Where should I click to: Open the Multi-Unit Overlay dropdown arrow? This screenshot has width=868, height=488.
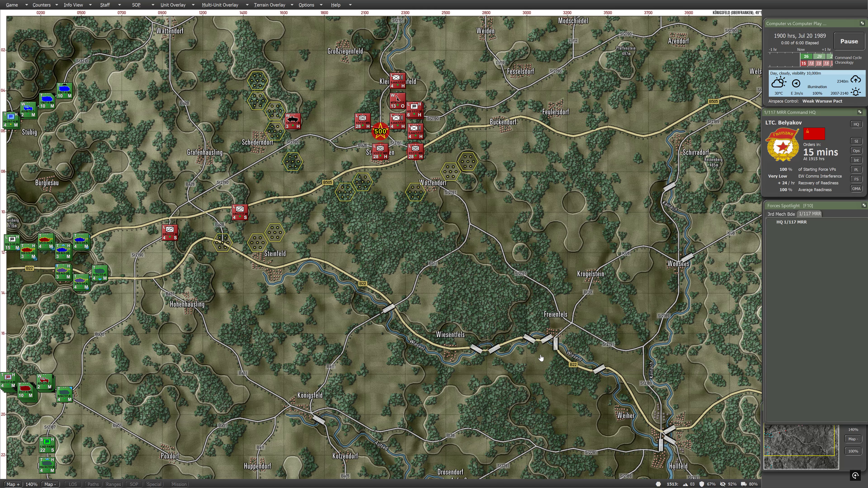247,5
